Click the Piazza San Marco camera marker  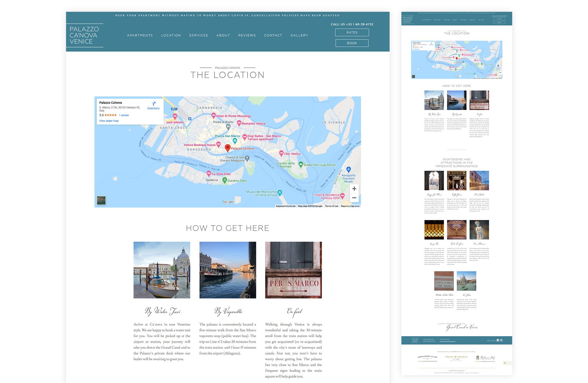point(235,141)
